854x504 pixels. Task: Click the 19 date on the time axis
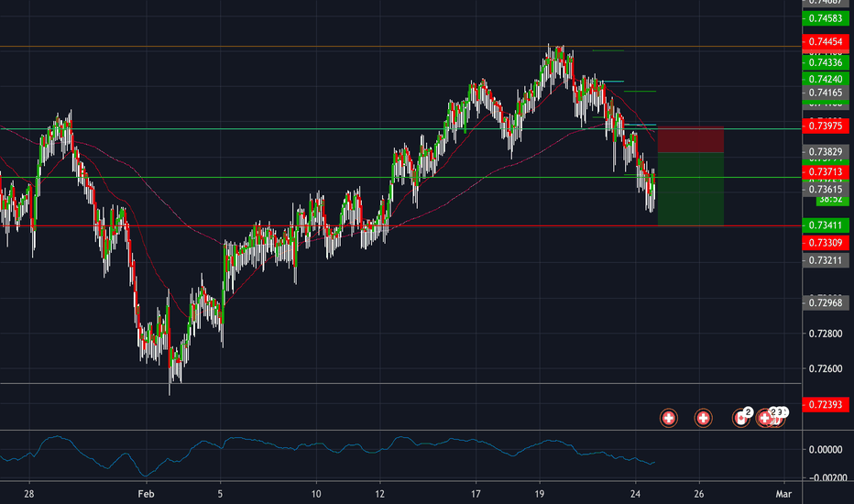click(539, 494)
